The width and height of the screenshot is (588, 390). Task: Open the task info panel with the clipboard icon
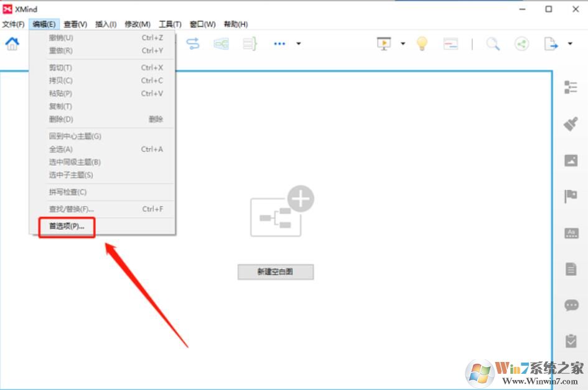pyautogui.click(x=571, y=341)
